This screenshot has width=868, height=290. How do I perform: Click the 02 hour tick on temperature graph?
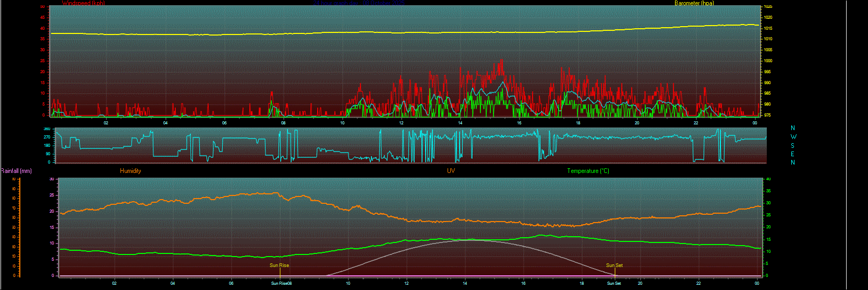(x=114, y=283)
